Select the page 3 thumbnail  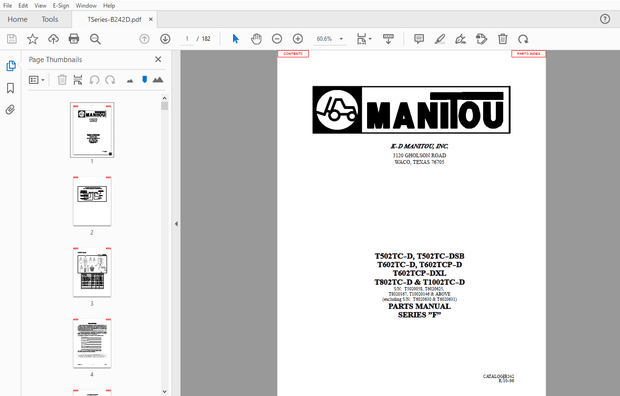92,272
